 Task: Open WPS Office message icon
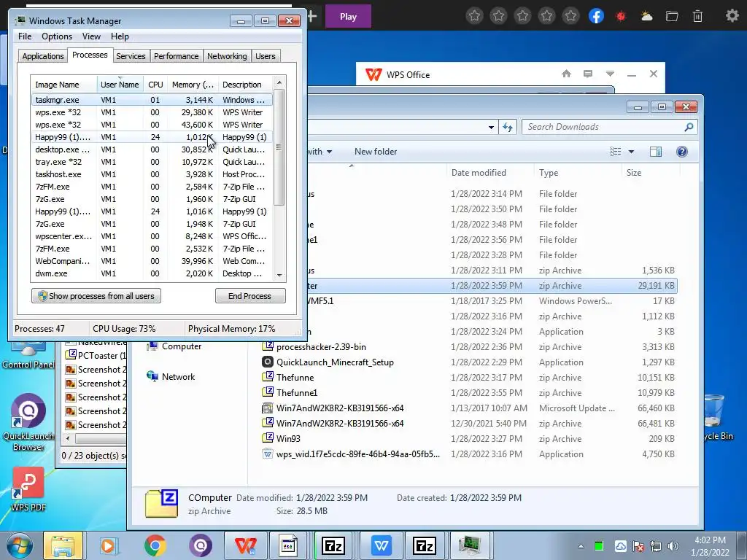click(588, 74)
